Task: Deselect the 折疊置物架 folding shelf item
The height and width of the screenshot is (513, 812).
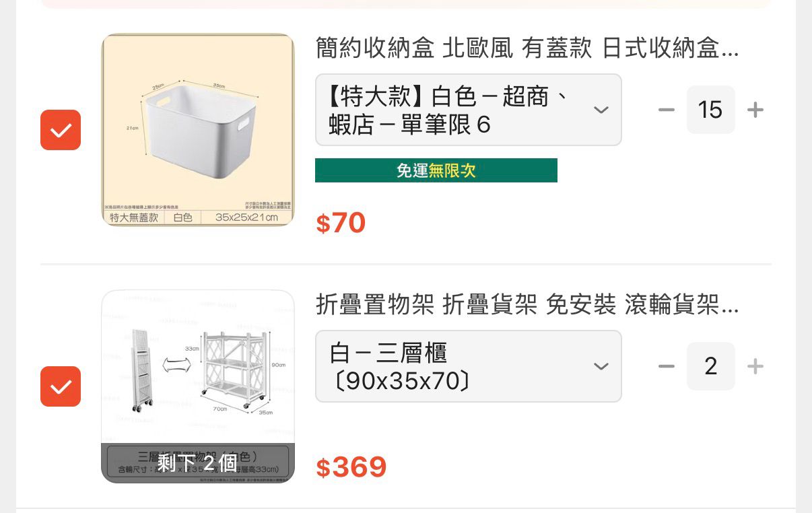Action: [61, 386]
